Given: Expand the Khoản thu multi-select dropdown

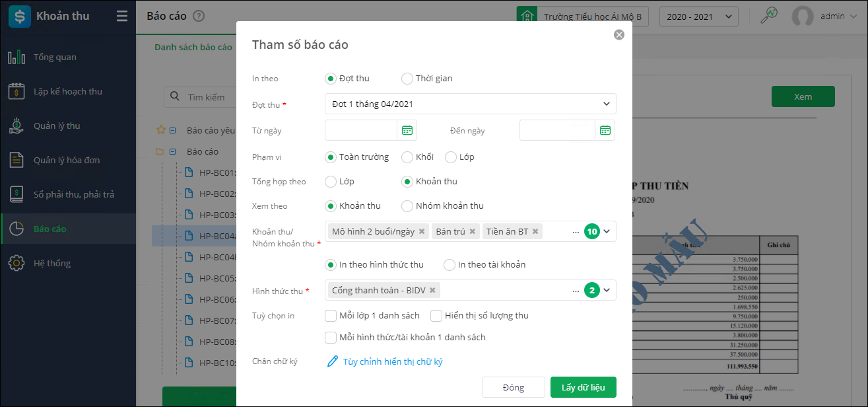Looking at the screenshot, I should [607, 232].
